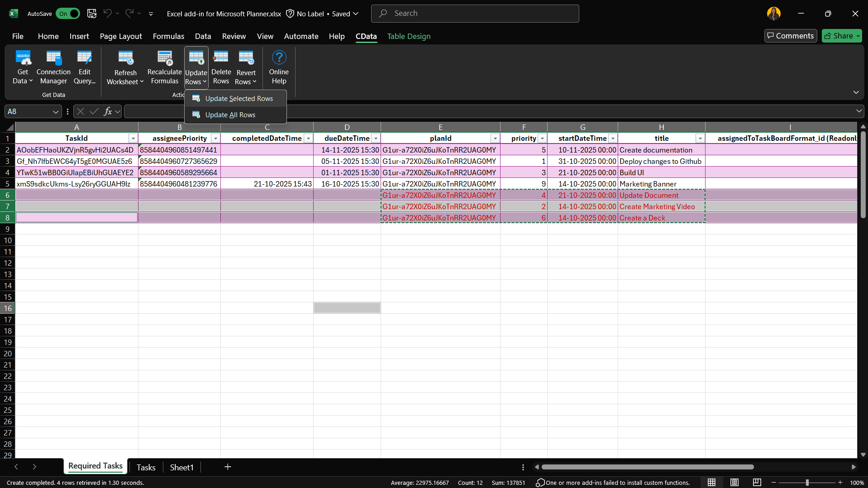
Task: Open the Get Data menu icon
Action: 23,58
